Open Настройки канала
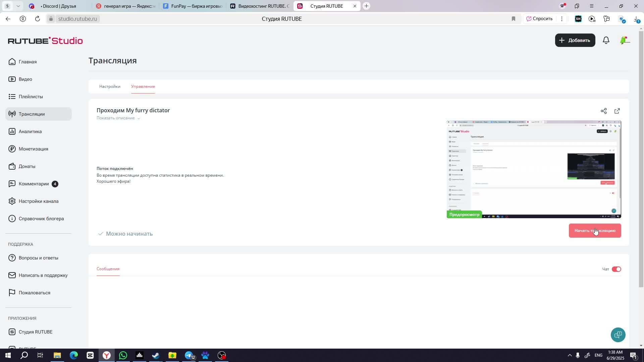 click(34, 201)
